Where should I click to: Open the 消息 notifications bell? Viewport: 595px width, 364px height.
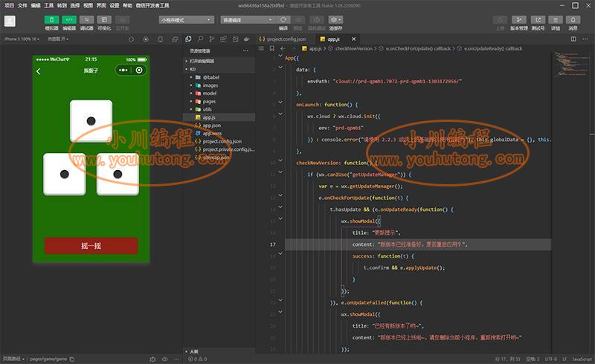(x=573, y=20)
